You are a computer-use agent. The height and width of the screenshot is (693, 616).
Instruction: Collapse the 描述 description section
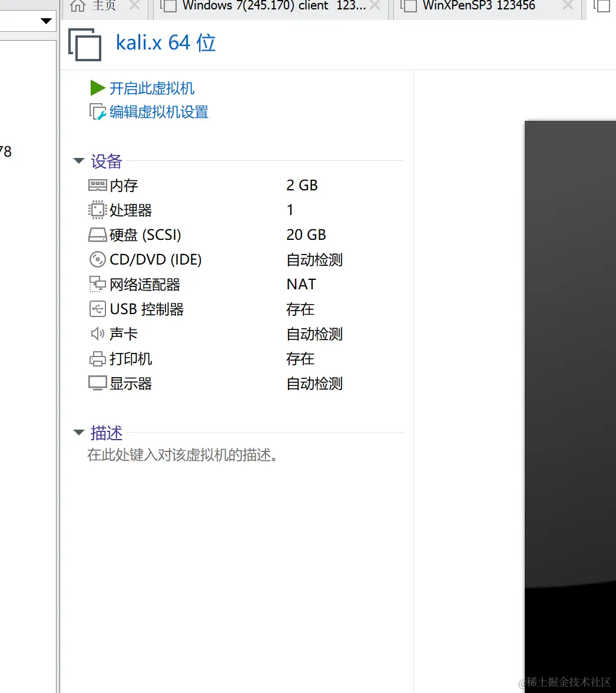[x=79, y=433]
